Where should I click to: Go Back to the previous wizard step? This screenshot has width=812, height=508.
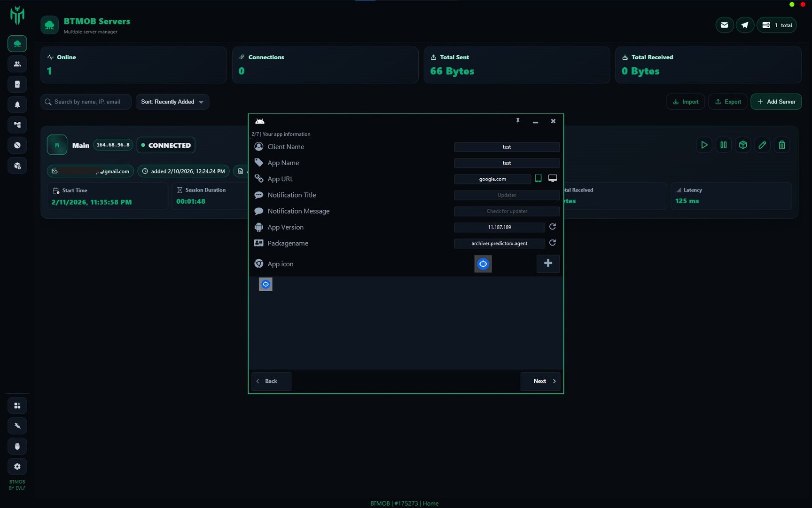(x=271, y=381)
